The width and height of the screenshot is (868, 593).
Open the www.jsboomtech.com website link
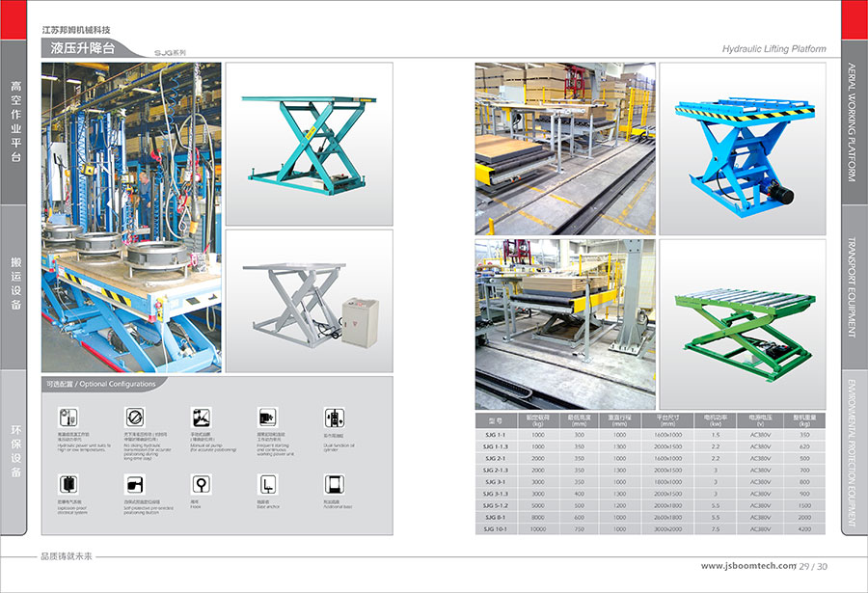(x=748, y=566)
